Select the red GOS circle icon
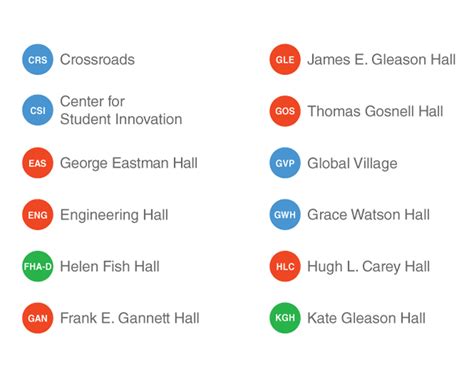 click(285, 111)
